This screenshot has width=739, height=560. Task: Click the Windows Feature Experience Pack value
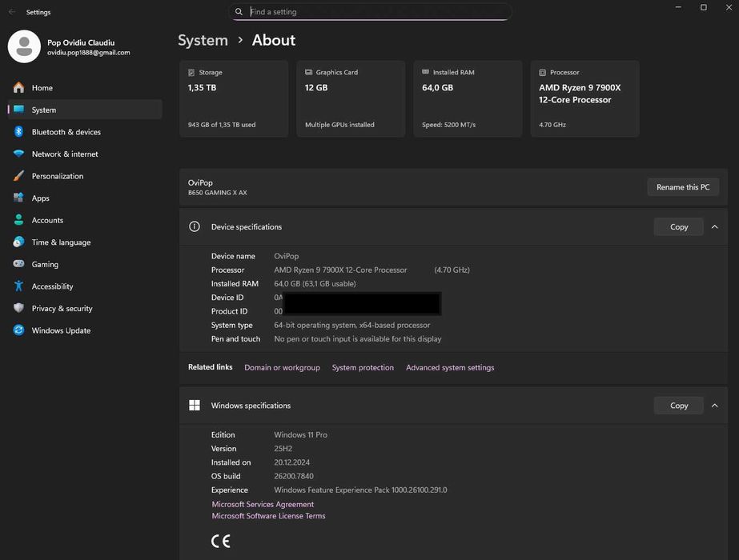(x=360, y=490)
